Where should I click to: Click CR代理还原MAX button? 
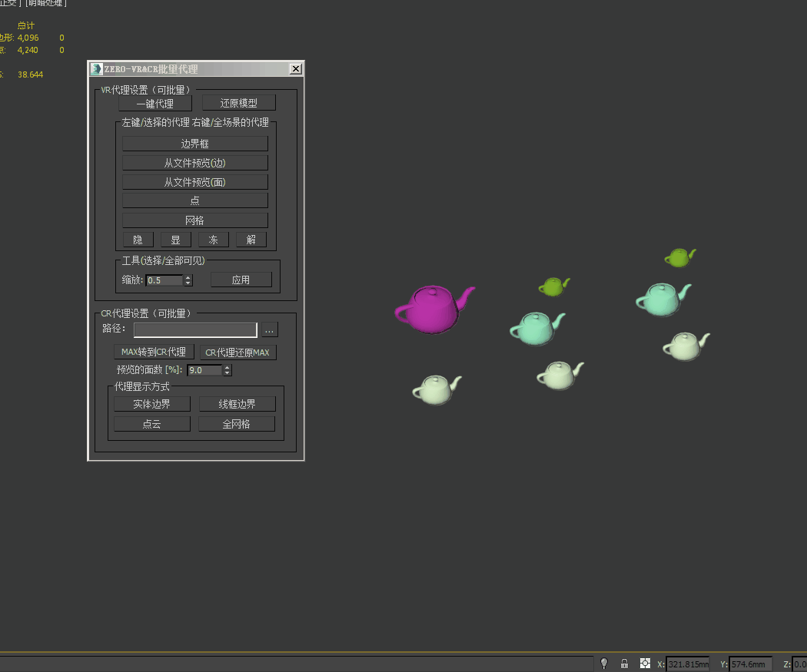[x=237, y=353]
